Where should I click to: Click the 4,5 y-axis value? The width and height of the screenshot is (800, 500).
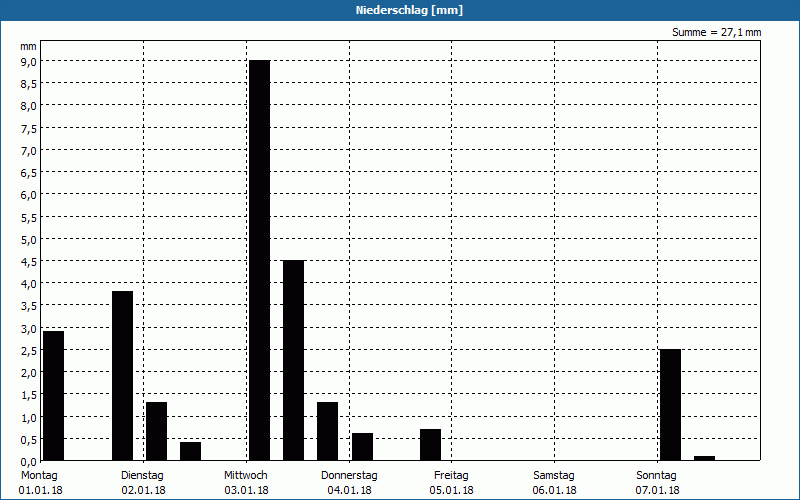29,262
